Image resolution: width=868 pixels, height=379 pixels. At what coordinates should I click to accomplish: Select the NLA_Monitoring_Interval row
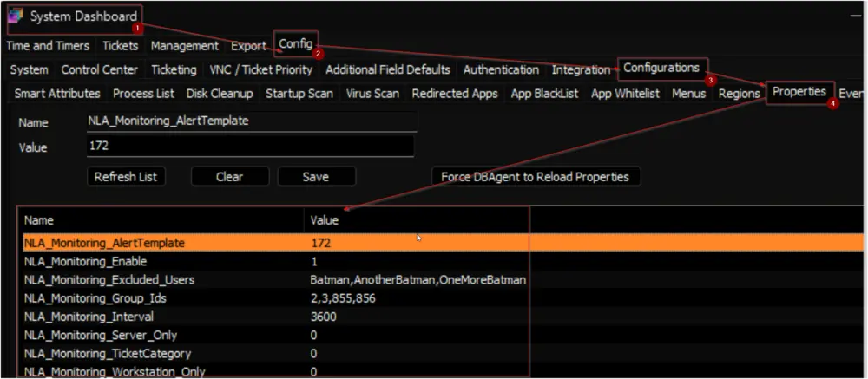point(441,317)
